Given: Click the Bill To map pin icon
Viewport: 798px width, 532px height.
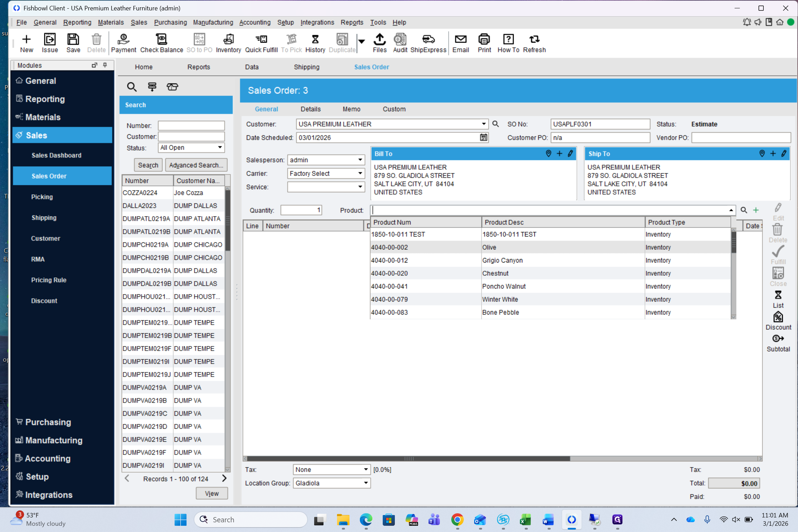Looking at the screenshot, I should click(548, 153).
